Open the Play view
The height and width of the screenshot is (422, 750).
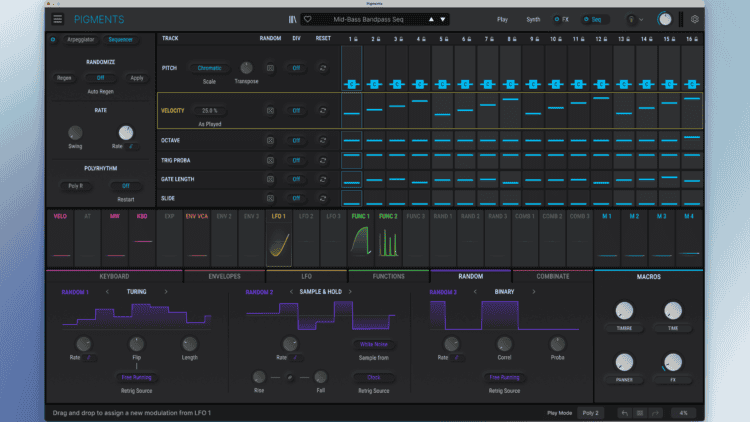coord(502,20)
